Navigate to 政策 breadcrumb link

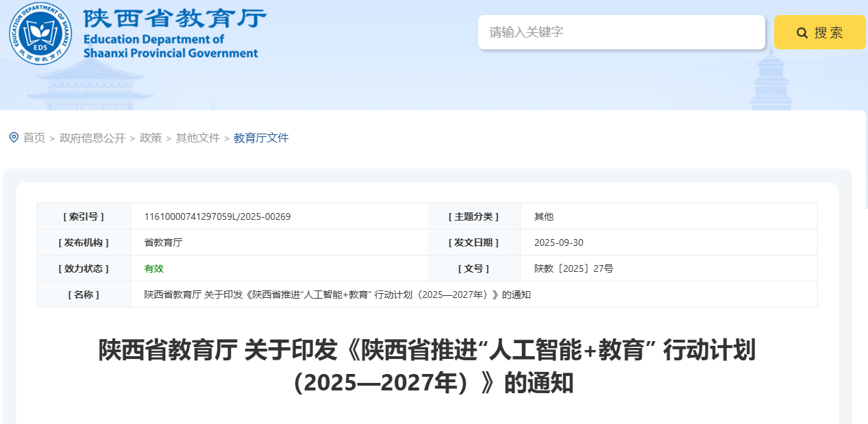[x=151, y=138]
